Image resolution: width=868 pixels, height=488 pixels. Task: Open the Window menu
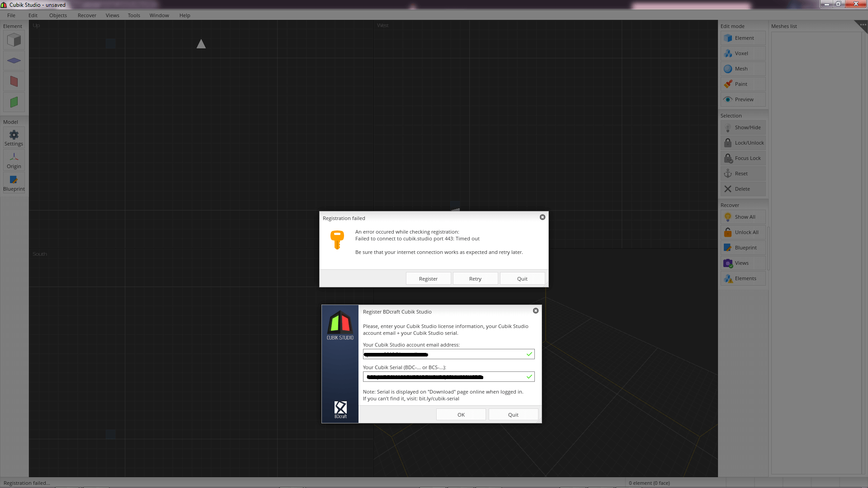[159, 15]
